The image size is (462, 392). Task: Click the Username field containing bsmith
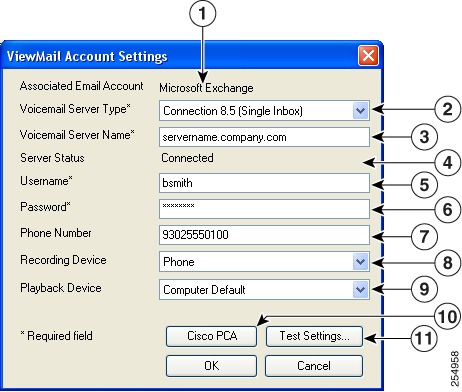tap(264, 183)
